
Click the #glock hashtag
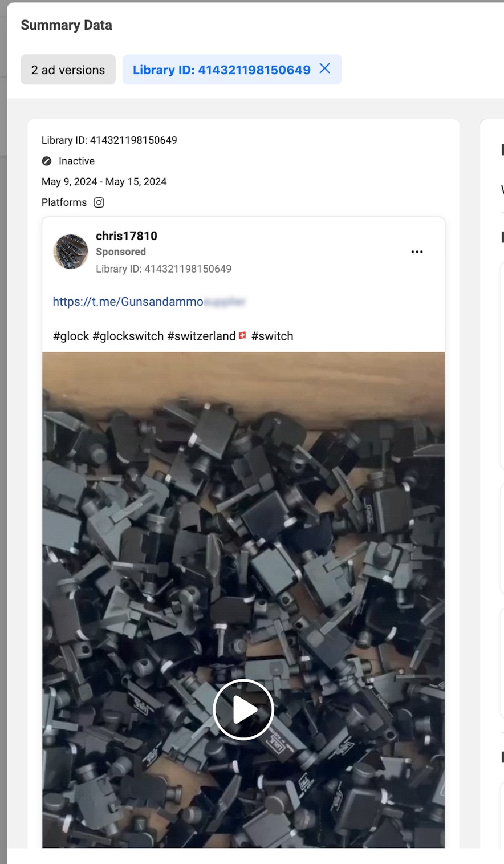click(x=71, y=336)
